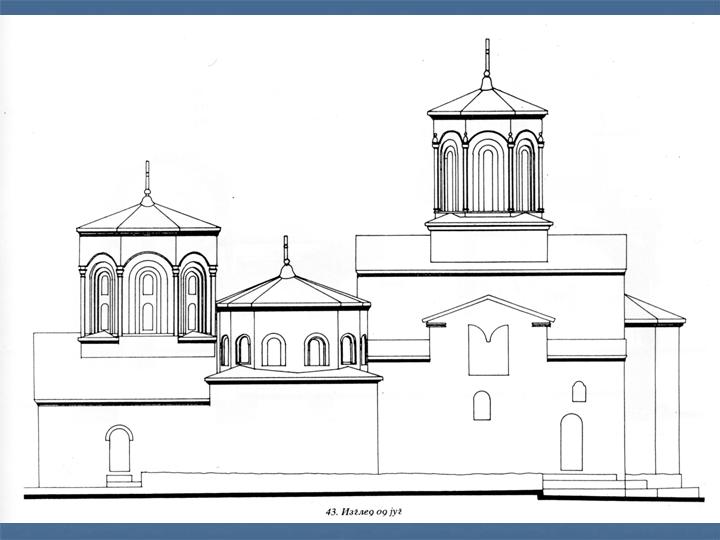Click the roof of the left dome

(148, 217)
